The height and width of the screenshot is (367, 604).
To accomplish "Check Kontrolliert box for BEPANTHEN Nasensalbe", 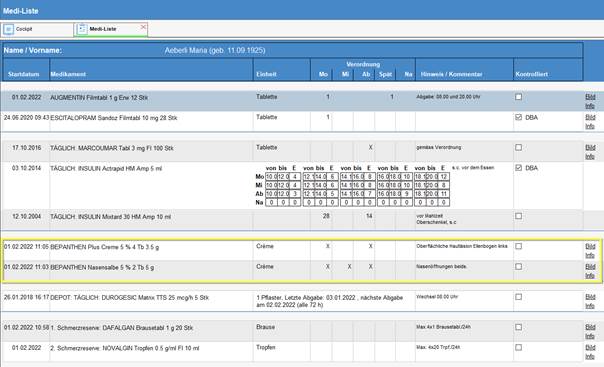I will pyautogui.click(x=518, y=266).
